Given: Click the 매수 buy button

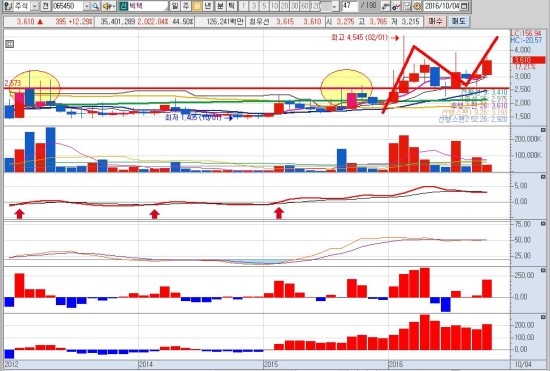Looking at the screenshot, I should [x=436, y=21].
